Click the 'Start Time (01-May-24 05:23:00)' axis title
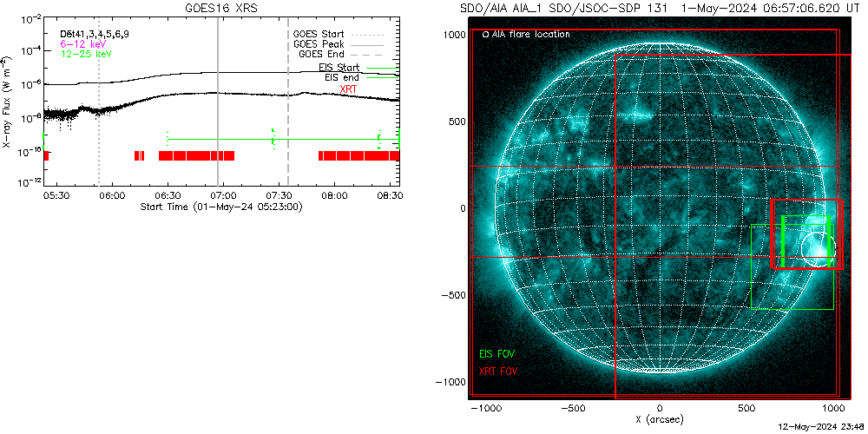The image size is (868, 434). tap(221, 207)
